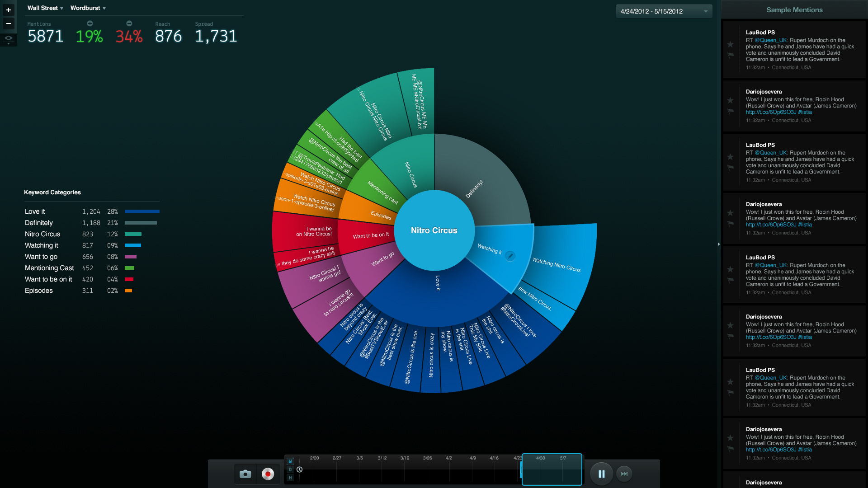
Task: Expand the small arrow below the eye icon
Action: pos(9,44)
